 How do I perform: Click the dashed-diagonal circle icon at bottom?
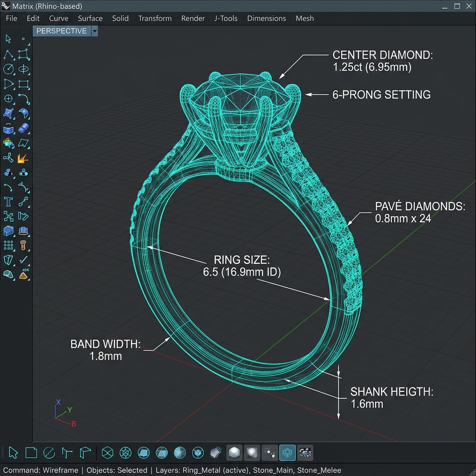[49, 453]
